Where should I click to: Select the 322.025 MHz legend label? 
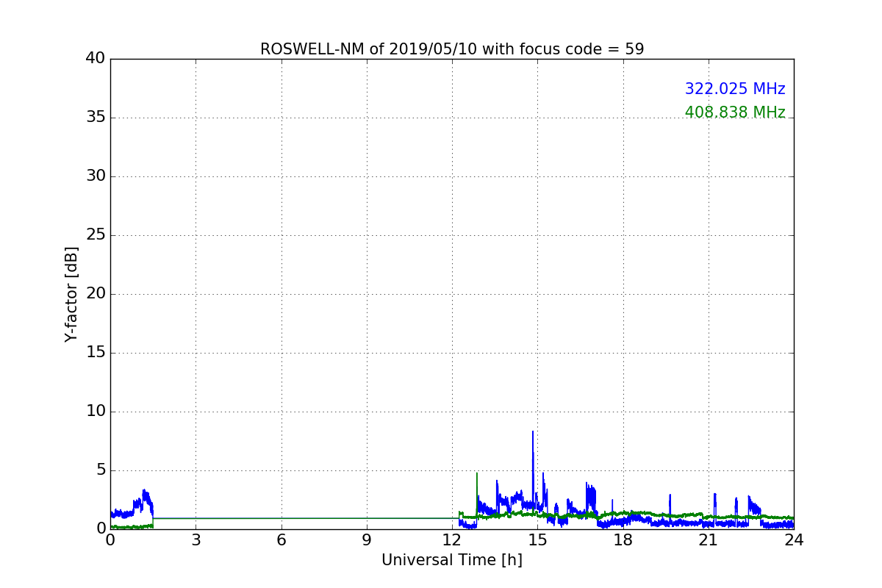735,89
